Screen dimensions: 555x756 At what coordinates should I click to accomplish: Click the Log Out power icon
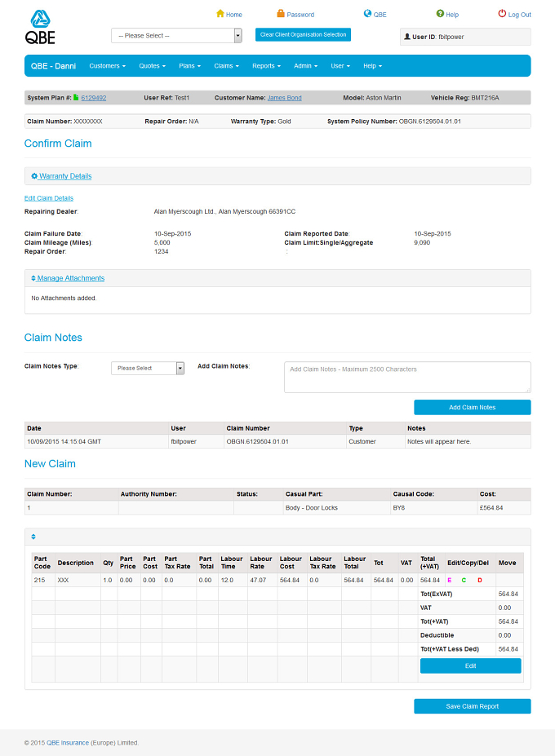pyautogui.click(x=502, y=14)
